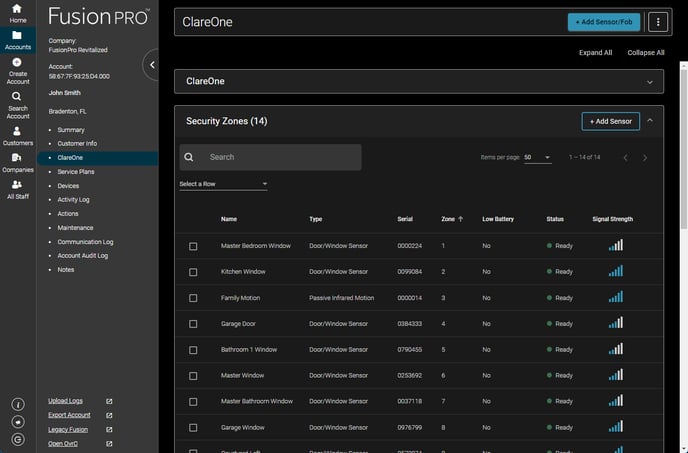Check Bathroom 1 Window row checkbox
The image size is (688, 453).
pos(193,350)
